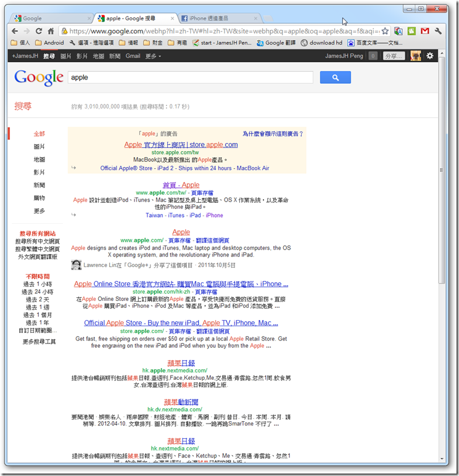Click into the apple search input field
Viewport: 459px width, 476px height.
coord(191,78)
